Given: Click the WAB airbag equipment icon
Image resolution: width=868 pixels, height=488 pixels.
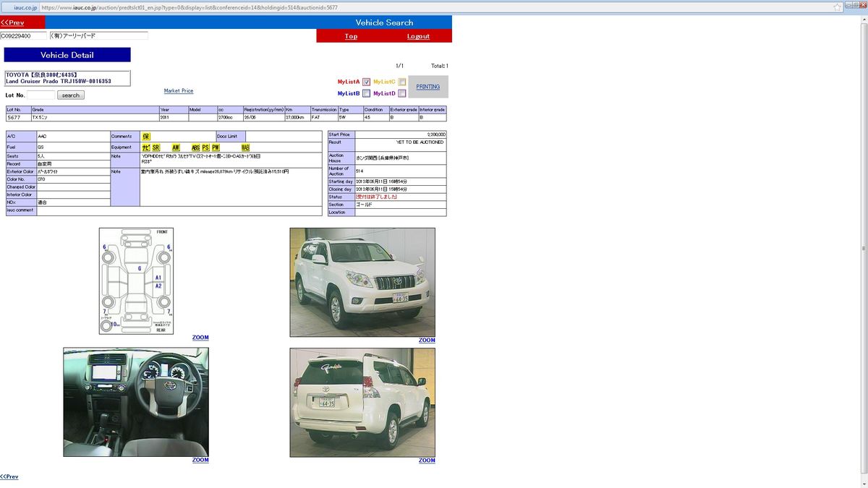Looking at the screenshot, I should tap(245, 147).
